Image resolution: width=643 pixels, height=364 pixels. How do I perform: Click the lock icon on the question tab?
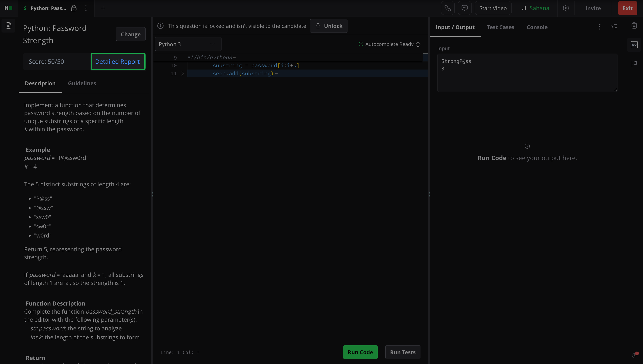coord(74,8)
